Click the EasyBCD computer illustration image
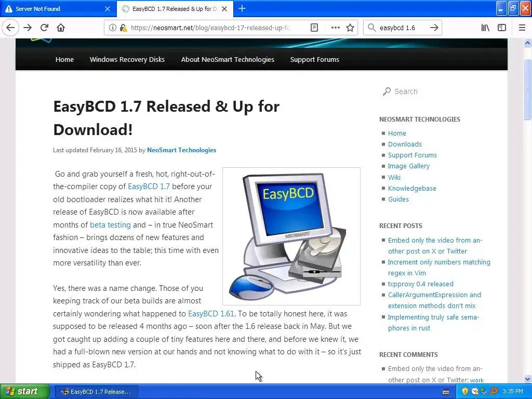The height and width of the screenshot is (399, 532). click(x=291, y=236)
